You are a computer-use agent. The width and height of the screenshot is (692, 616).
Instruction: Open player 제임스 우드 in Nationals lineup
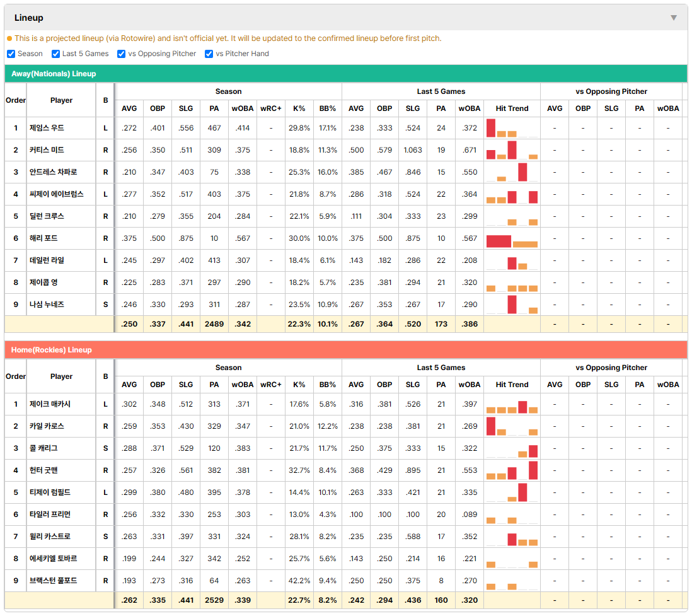[x=47, y=128]
